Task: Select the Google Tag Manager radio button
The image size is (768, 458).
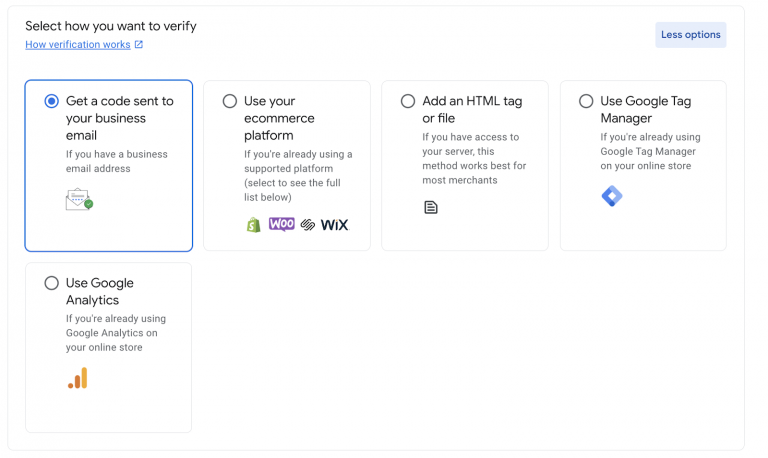Action: pyautogui.click(x=586, y=101)
